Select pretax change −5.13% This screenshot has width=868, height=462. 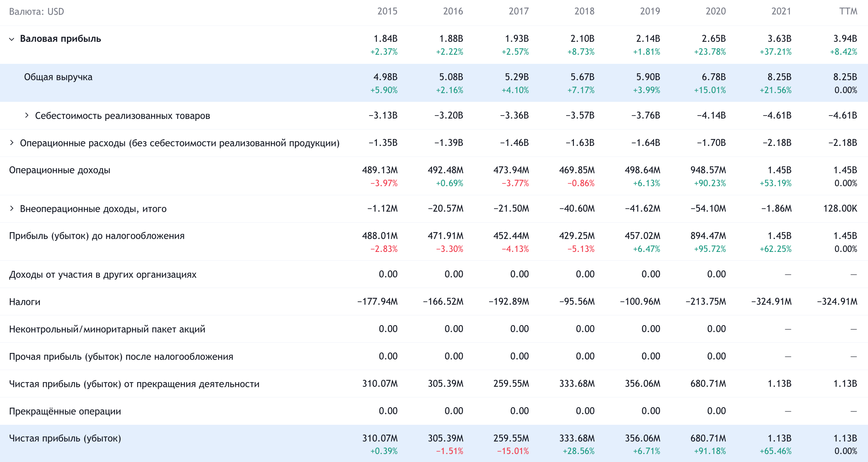tap(581, 249)
